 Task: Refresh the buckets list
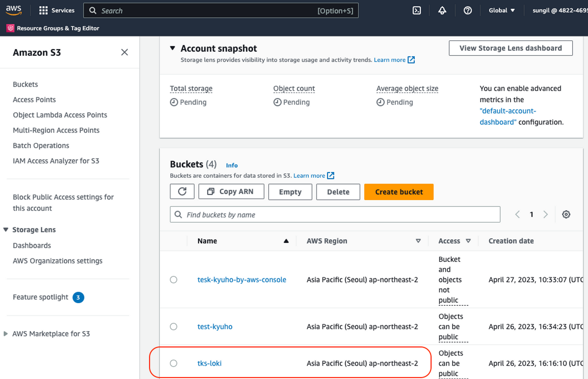tap(182, 192)
